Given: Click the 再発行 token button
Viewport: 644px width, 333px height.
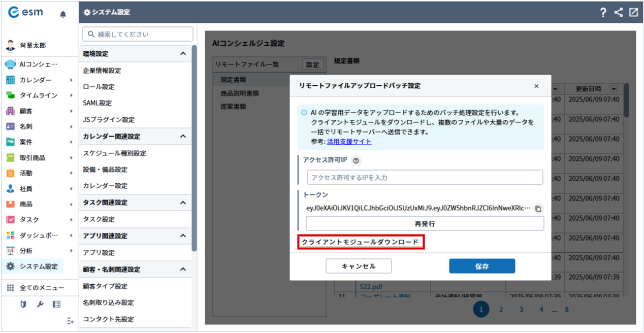Looking at the screenshot, I should pyautogui.click(x=425, y=223).
